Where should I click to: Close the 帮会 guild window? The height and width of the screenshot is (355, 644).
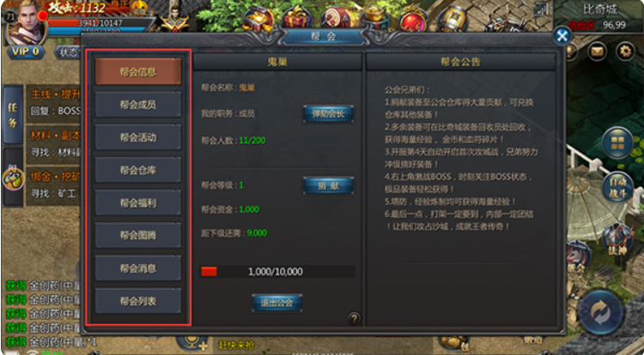(562, 36)
